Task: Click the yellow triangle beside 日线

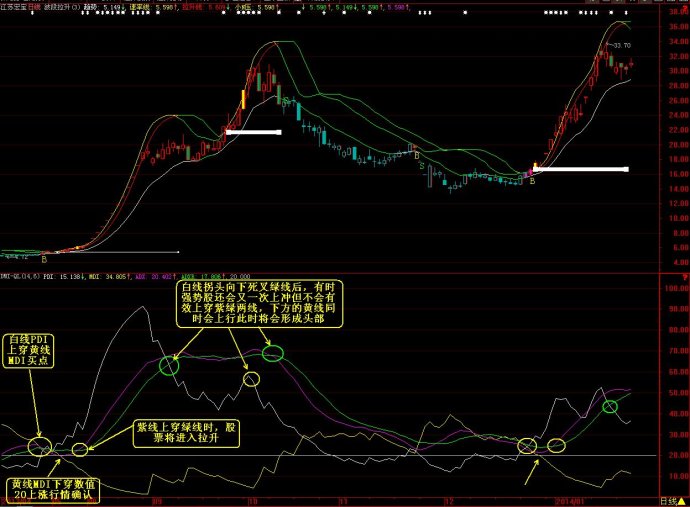Action: coord(682,501)
